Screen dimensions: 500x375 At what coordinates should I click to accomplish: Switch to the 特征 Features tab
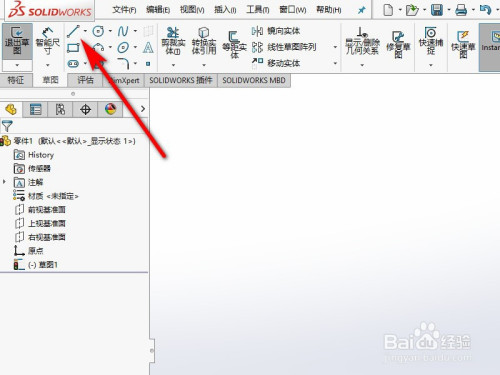click(16, 80)
